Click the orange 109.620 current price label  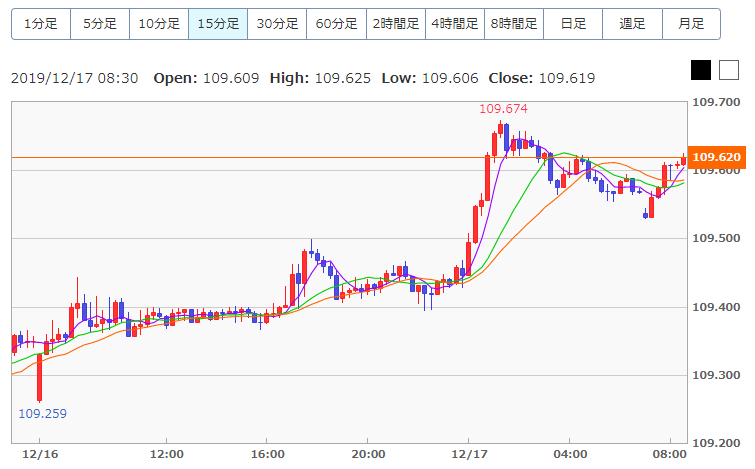(716, 157)
